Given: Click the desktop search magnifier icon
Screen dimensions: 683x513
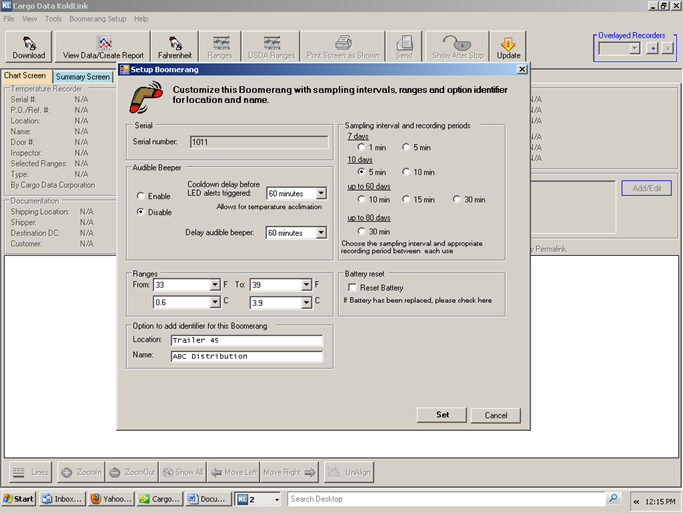Looking at the screenshot, I should point(613,498).
